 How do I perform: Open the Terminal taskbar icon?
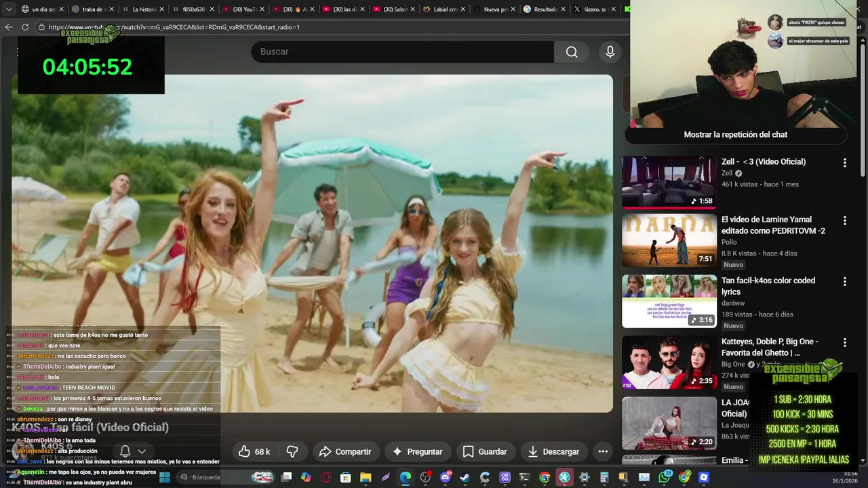coord(525,477)
